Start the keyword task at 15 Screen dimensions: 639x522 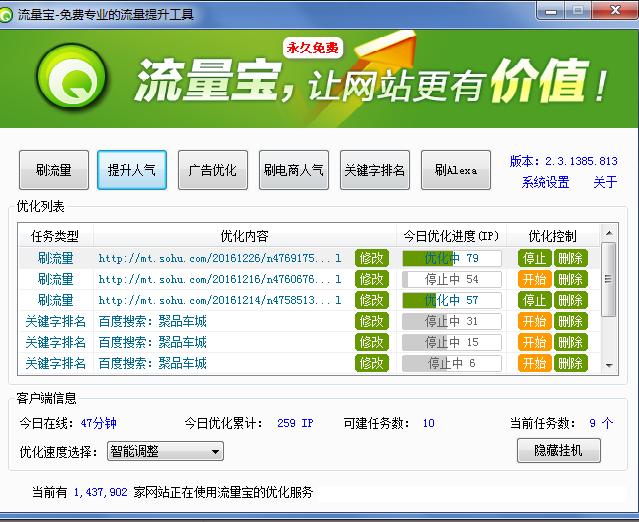tap(535, 342)
